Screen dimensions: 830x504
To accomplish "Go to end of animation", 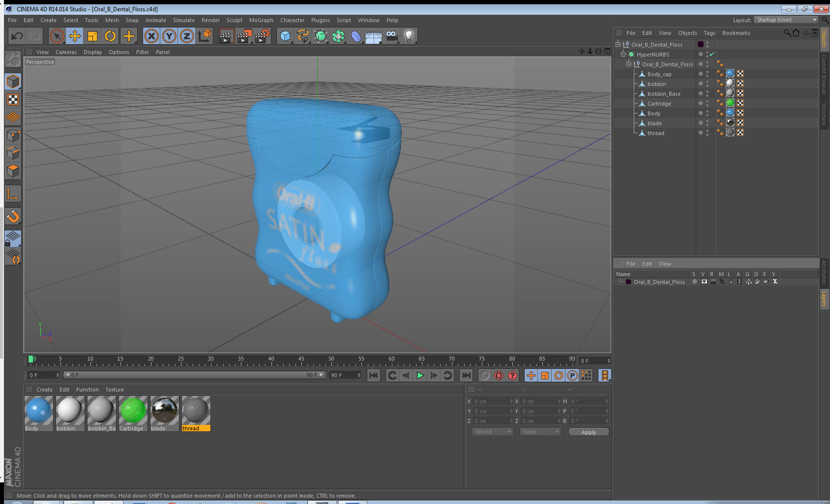I will 466,375.
